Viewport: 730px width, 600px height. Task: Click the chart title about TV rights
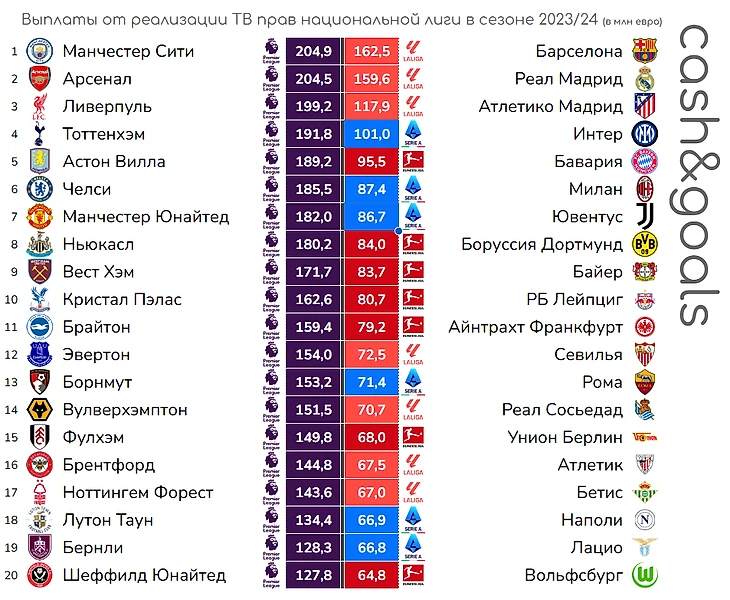click(x=342, y=20)
